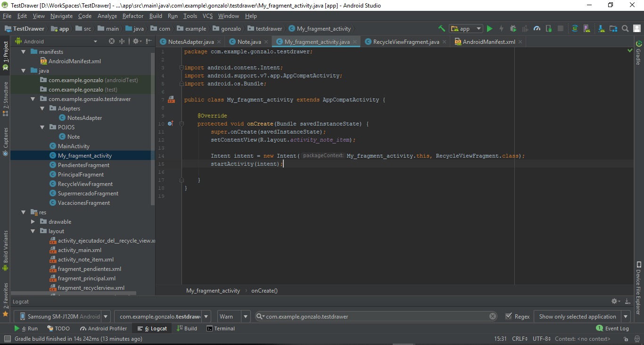
Task: Click the Debug app bug icon
Action: [x=513, y=29]
